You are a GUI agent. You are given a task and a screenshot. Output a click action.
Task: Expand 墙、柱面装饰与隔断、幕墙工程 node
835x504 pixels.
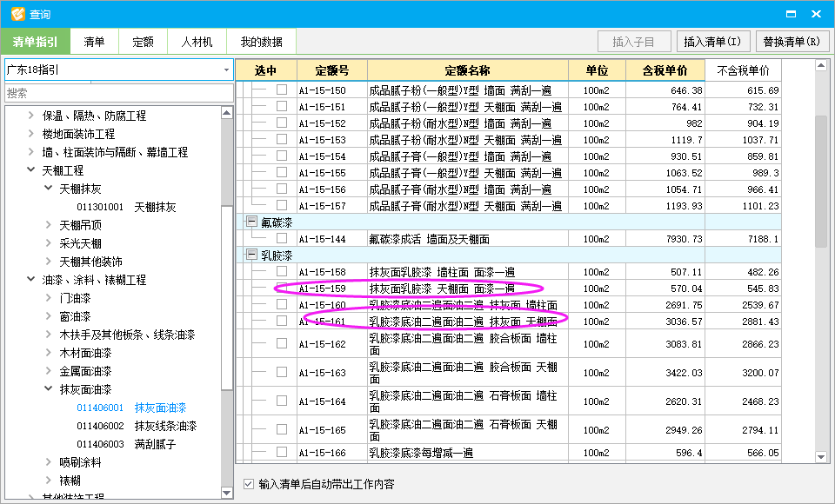point(31,152)
